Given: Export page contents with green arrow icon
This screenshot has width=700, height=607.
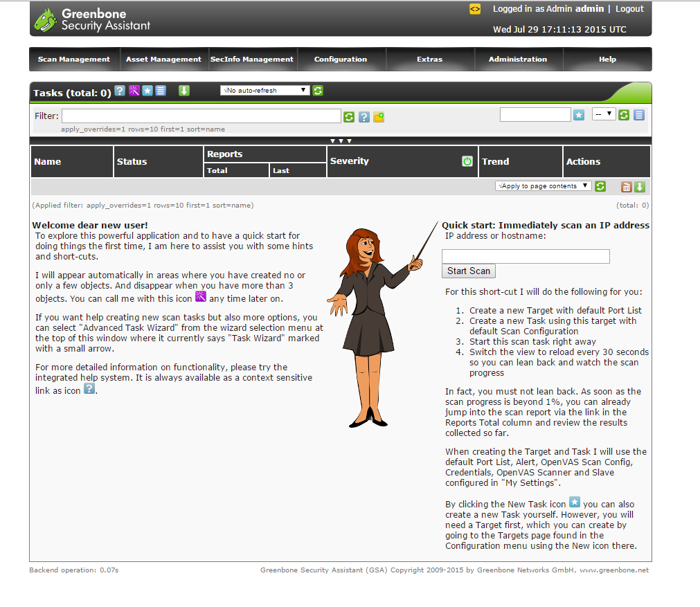Looking at the screenshot, I should [640, 187].
